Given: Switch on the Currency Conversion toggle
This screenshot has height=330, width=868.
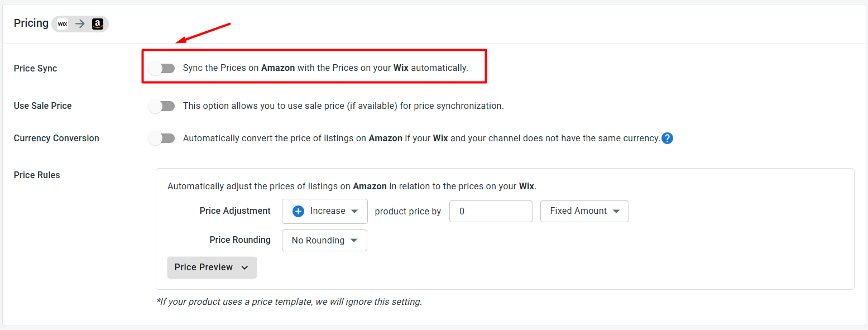Looking at the screenshot, I should (x=162, y=138).
